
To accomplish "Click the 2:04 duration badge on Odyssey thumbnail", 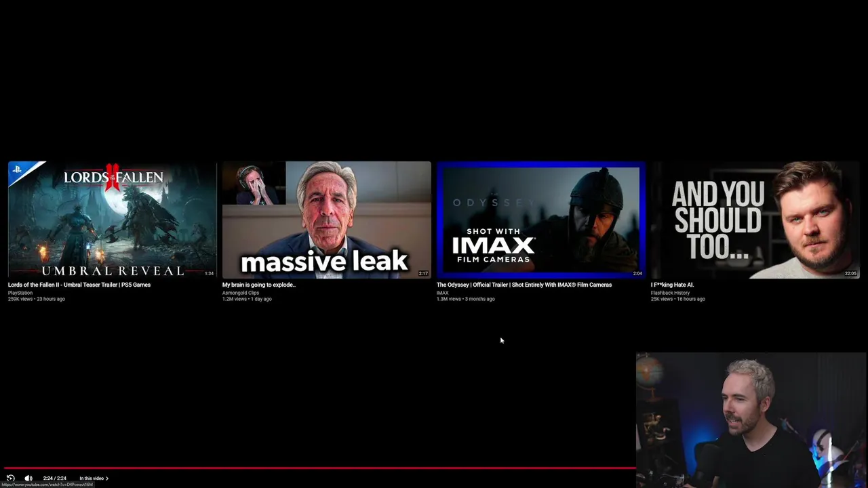I will 637,274.
